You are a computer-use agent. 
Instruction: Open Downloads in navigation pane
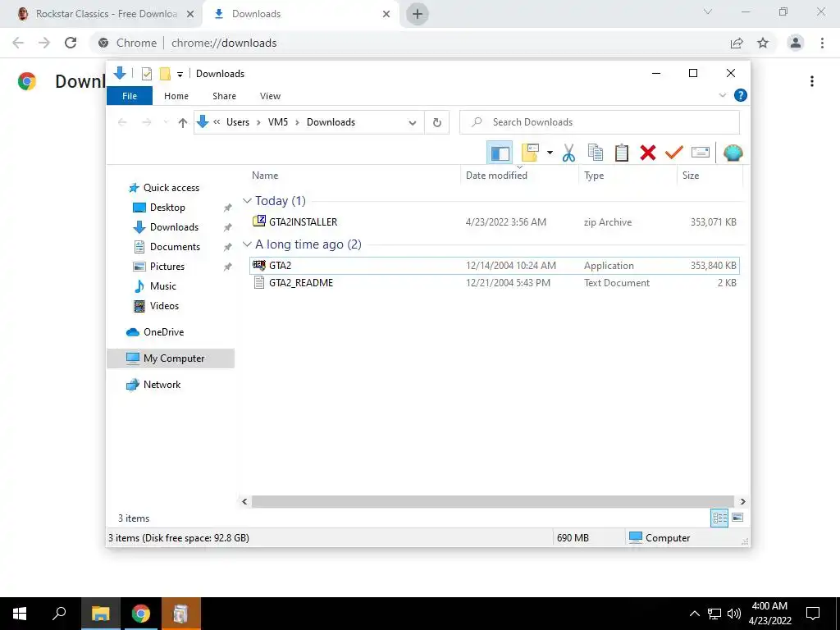174,227
